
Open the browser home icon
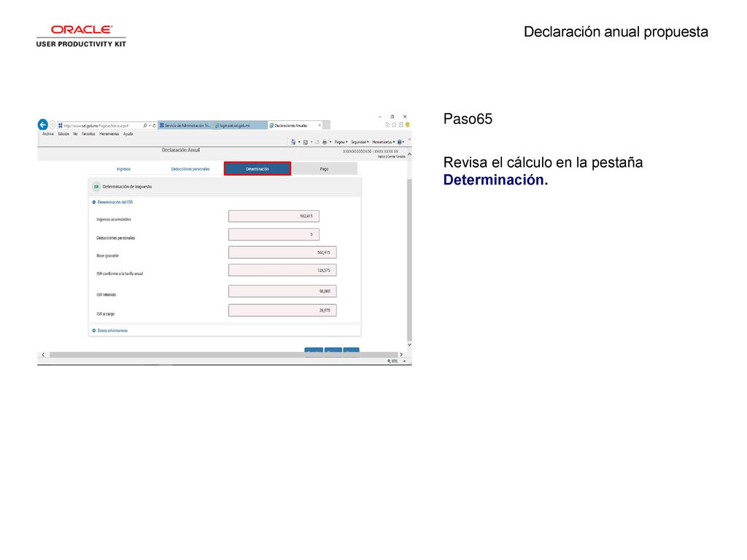(x=387, y=125)
